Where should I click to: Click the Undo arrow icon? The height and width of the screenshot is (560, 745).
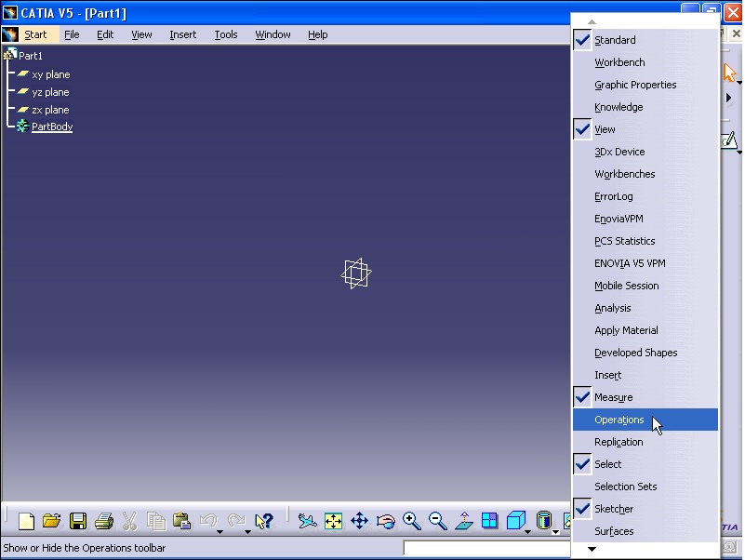(x=208, y=521)
